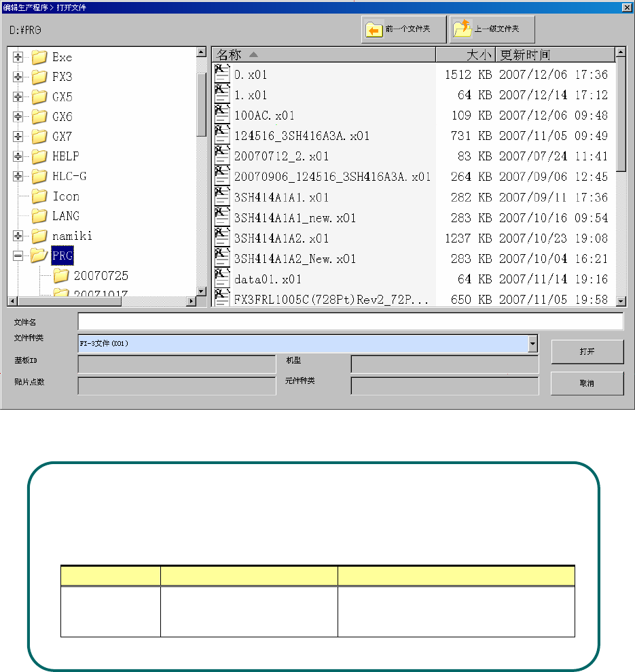This screenshot has height=672, width=635.
Task: Click the 上一级文件夹 up-level folder button
Action: pyautogui.click(x=492, y=29)
